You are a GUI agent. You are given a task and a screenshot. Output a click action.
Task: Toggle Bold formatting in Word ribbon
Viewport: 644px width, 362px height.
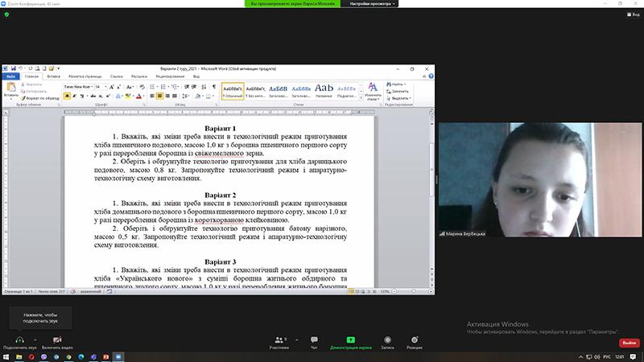click(x=66, y=96)
